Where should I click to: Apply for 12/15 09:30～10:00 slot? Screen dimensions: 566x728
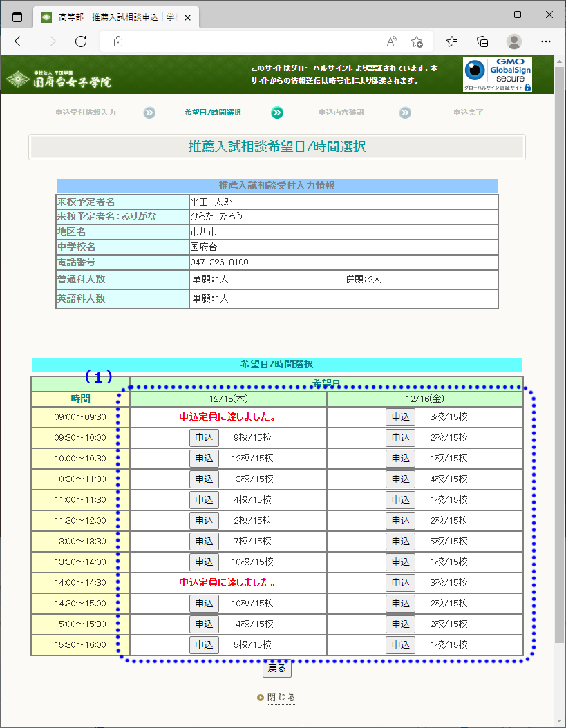click(204, 438)
